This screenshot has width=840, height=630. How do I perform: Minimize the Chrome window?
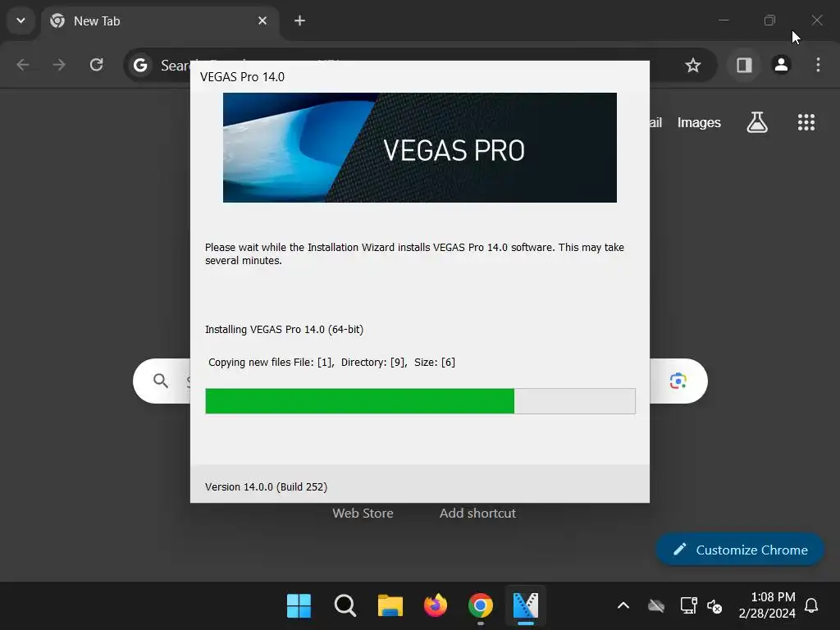click(724, 21)
